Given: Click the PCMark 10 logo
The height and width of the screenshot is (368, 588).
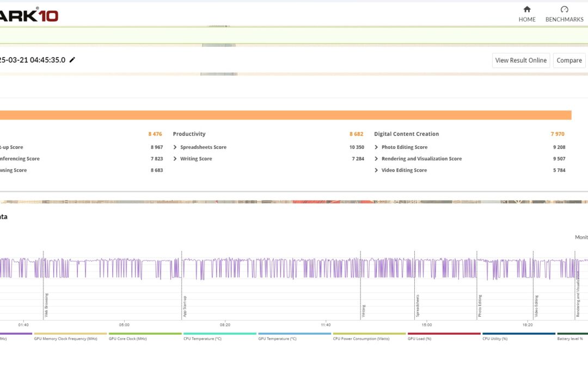Looking at the screenshot, I should 30,15.
